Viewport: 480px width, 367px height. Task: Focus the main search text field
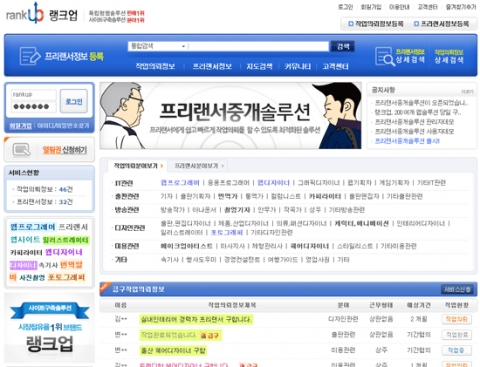258,46
